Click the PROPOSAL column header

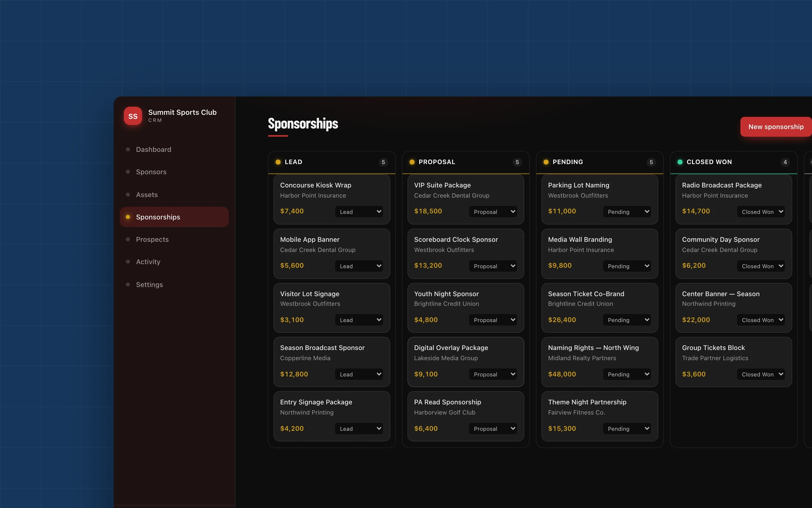tap(437, 162)
